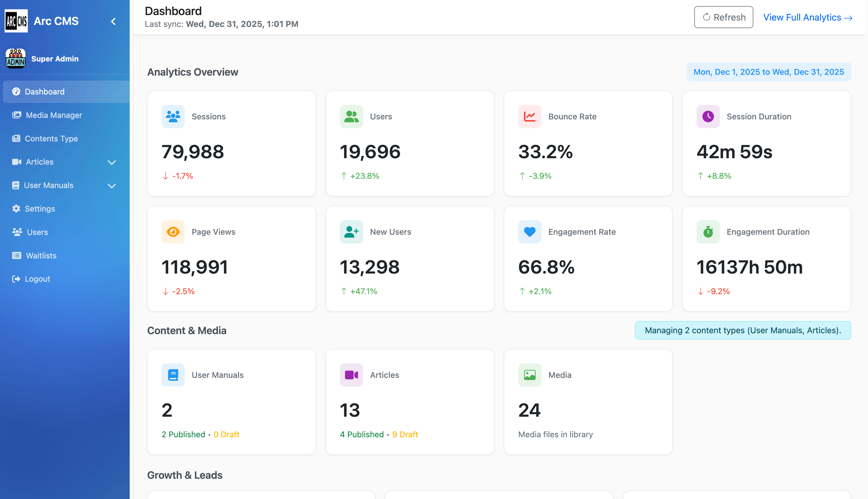The width and height of the screenshot is (868, 499).
Task: Switch to the Dashboard menu item
Action: 45,92
